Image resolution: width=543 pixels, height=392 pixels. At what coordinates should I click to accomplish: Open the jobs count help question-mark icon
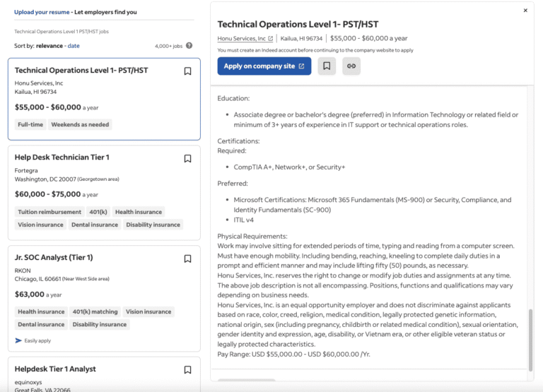(189, 46)
